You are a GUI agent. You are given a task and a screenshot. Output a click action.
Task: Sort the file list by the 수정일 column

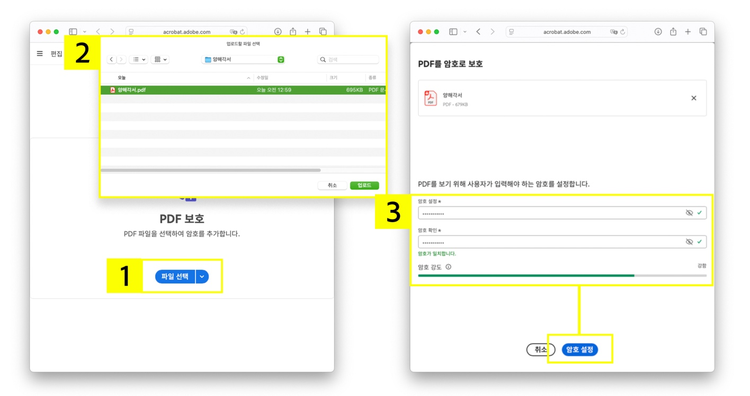pos(262,77)
